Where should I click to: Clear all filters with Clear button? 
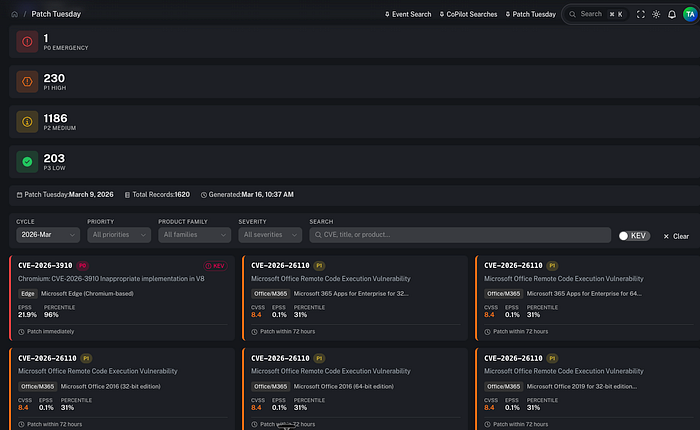(676, 236)
